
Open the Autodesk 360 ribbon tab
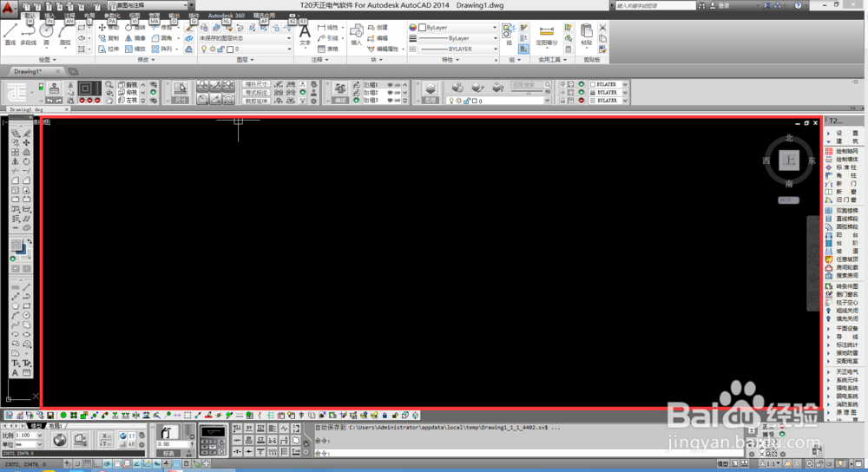226,16
